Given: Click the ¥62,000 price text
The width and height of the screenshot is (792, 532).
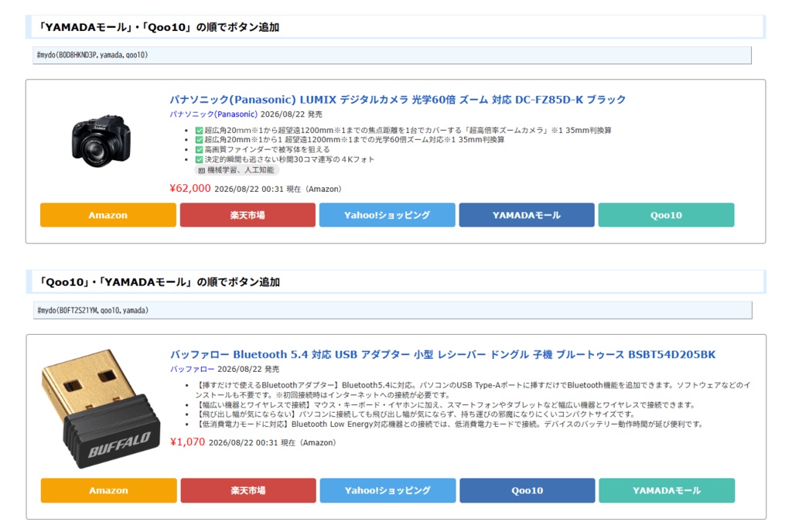Looking at the screenshot, I should pos(190,188).
